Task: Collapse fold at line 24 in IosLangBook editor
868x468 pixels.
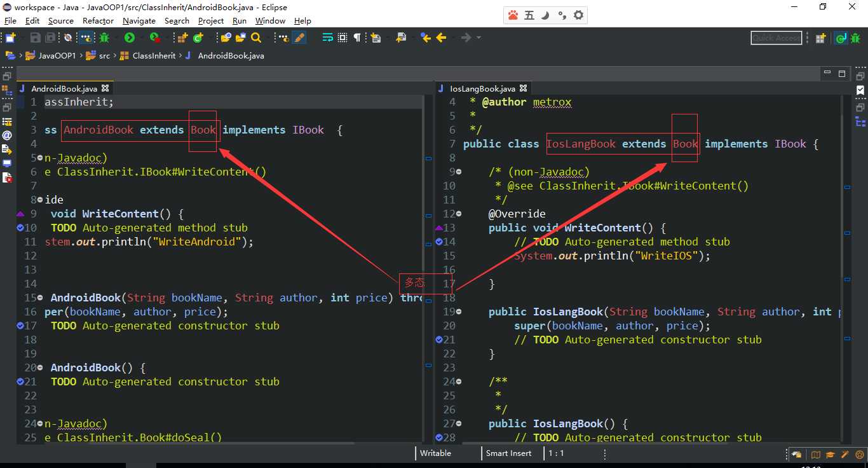Action: (460, 382)
